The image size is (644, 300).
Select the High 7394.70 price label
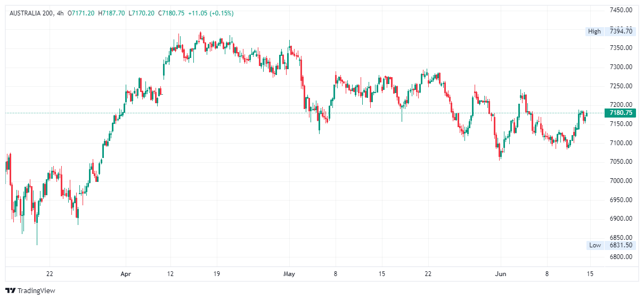click(x=610, y=31)
